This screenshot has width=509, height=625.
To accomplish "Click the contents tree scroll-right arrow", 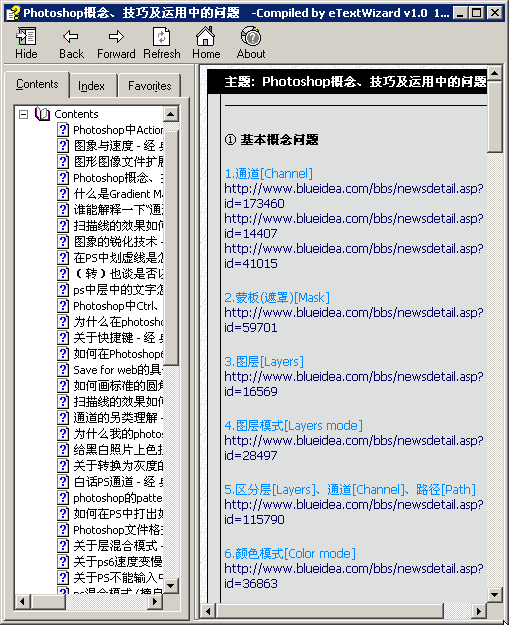I will (155, 601).
